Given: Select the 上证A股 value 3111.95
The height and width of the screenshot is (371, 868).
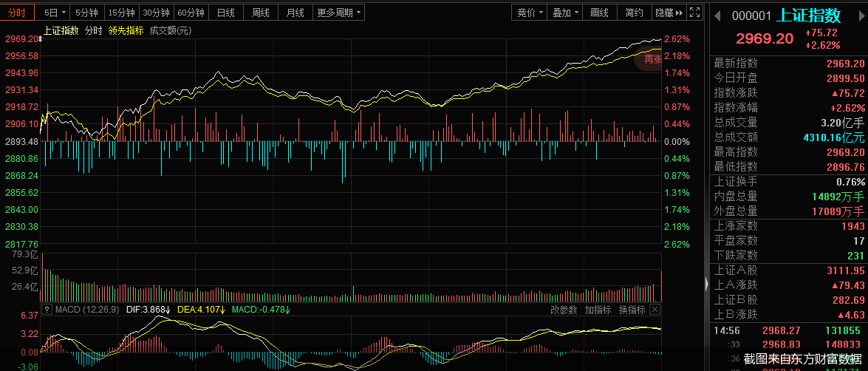Looking at the screenshot, I should click(x=846, y=270).
